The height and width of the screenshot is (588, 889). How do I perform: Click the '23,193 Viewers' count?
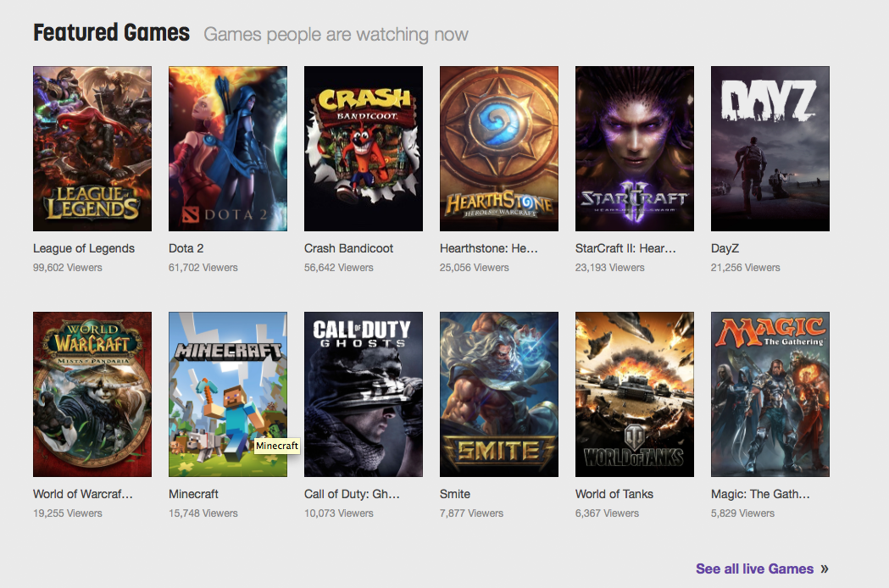pos(609,268)
